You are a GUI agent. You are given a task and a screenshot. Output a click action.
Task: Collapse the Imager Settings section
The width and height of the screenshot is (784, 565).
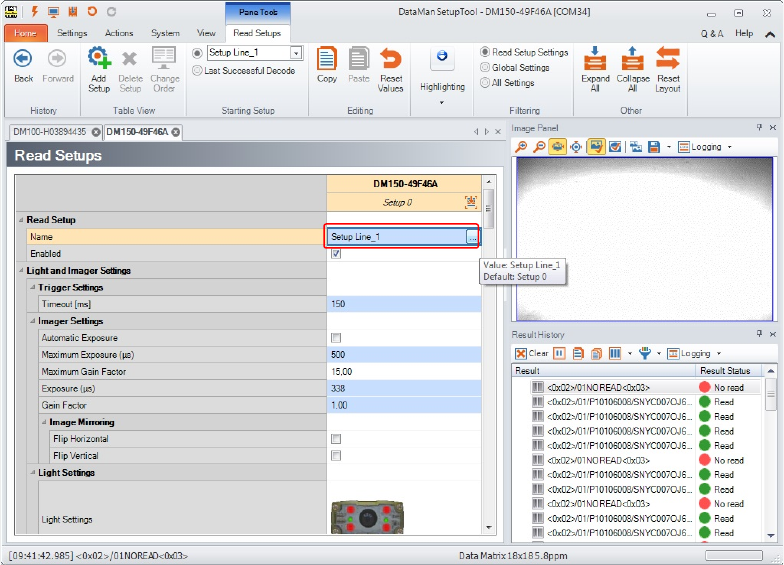click(32, 321)
